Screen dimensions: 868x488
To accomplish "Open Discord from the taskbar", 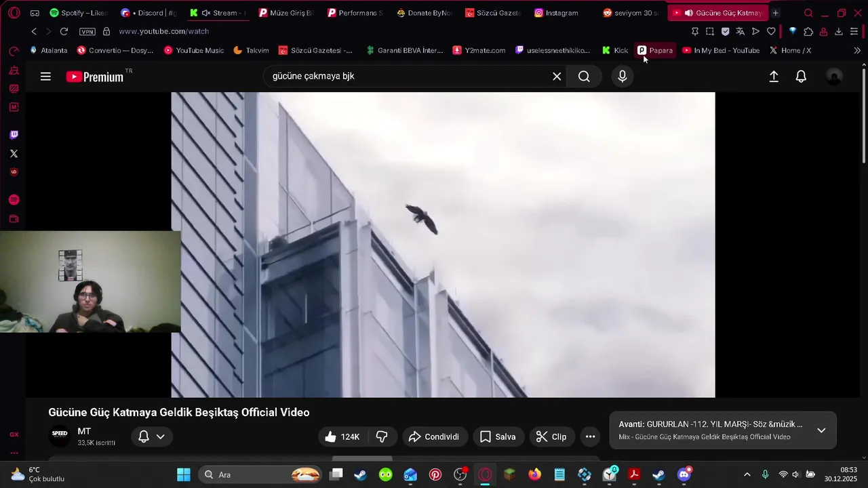I will tap(684, 474).
